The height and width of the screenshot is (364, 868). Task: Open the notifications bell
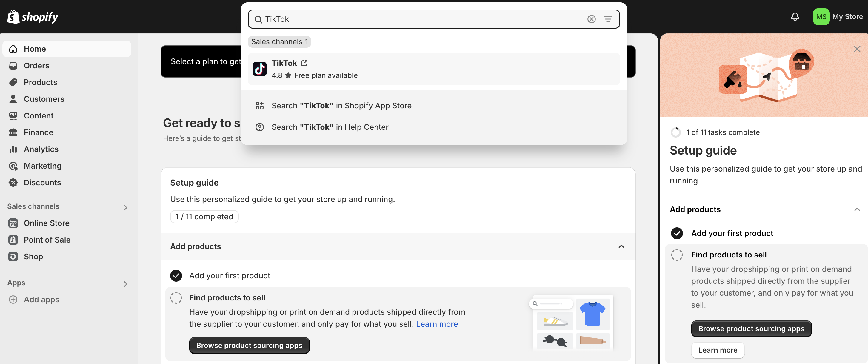pyautogui.click(x=795, y=16)
